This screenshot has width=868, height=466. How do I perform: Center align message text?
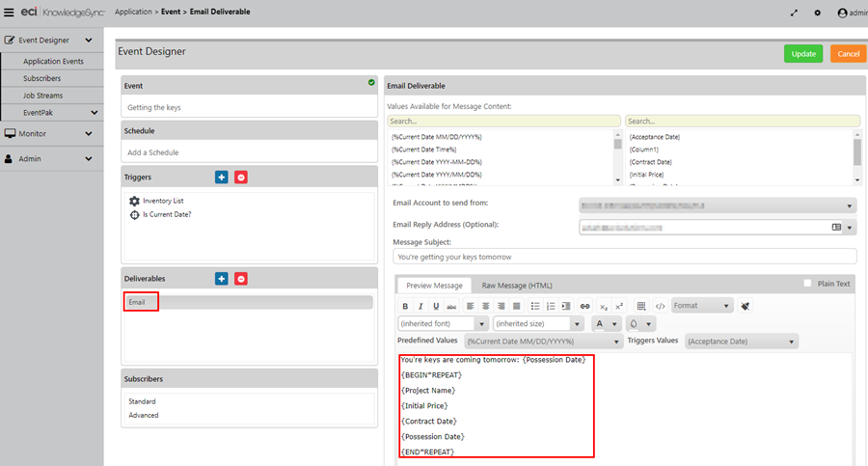point(485,306)
